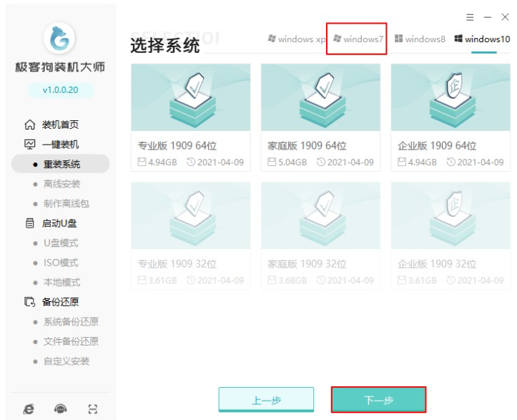517x420 pixels.
Task: Minimize the installer window
Action: click(488, 17)
